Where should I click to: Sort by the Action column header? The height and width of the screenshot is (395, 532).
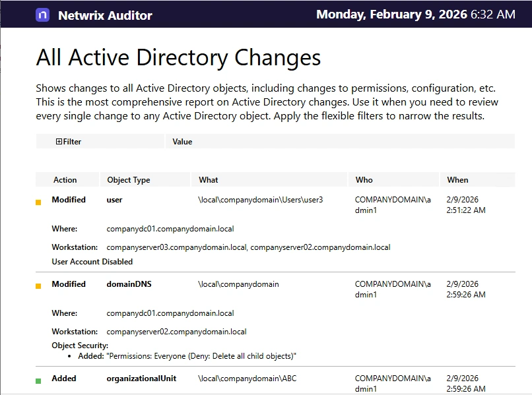(x=66, y=179)
